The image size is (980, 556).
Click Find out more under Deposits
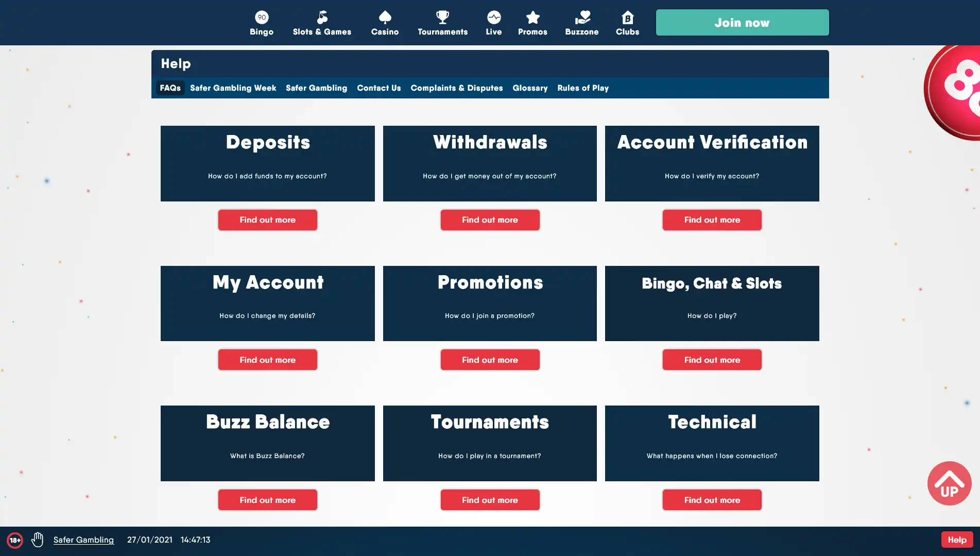tap(267, 220)
